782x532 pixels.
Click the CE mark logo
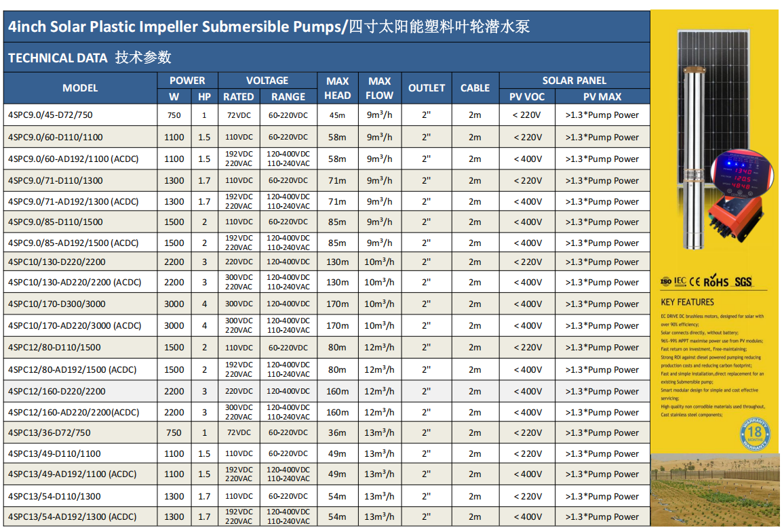click(696, 281)
